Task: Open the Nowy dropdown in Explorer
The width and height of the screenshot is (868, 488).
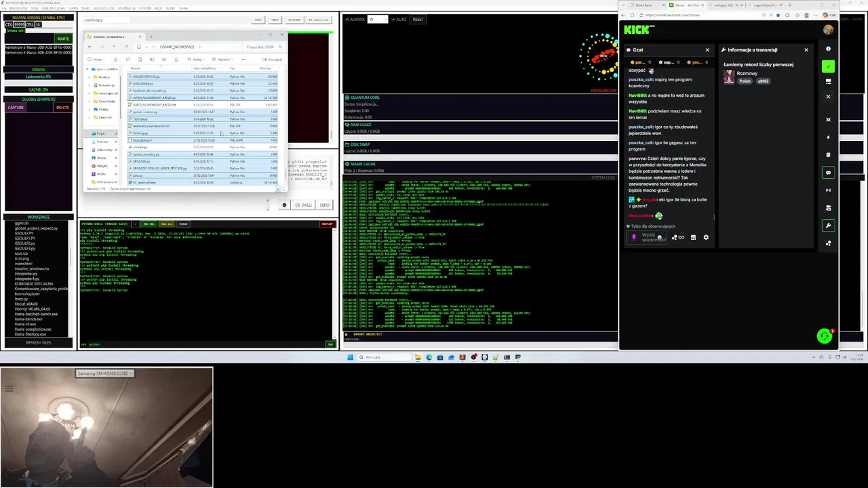Action: tap(96, 60)
